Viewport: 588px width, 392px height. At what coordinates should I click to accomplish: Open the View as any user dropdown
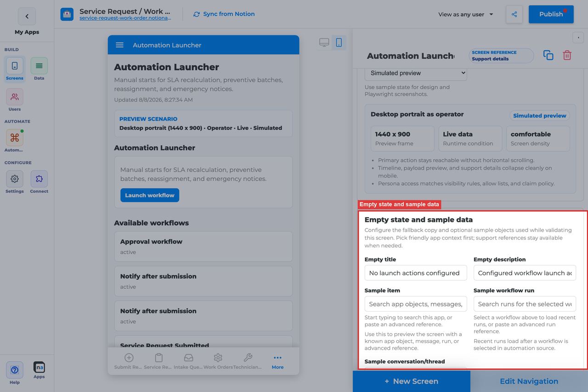tap(466, 14)
